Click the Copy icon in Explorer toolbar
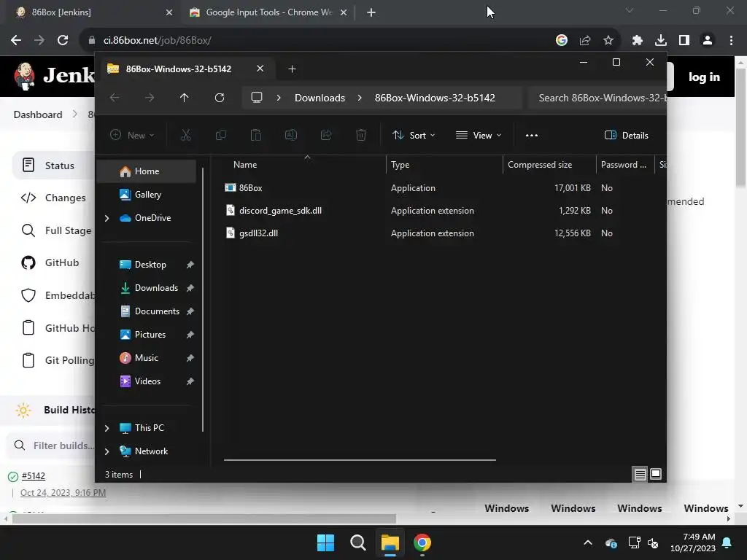747x560 pixels. (x=220, y=135)
